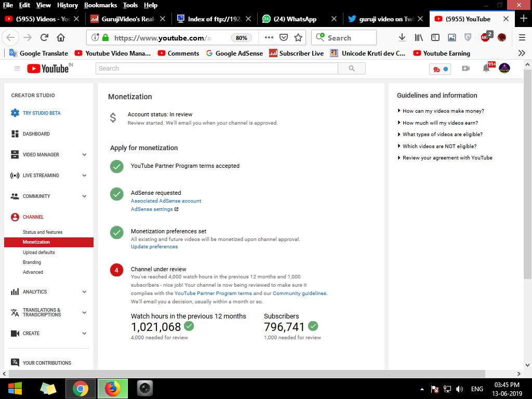The height and width of the screenshot is (399, 532).
Task: Go to the Firefox home page
Action: pyautogui.click(x=61, y=37)
